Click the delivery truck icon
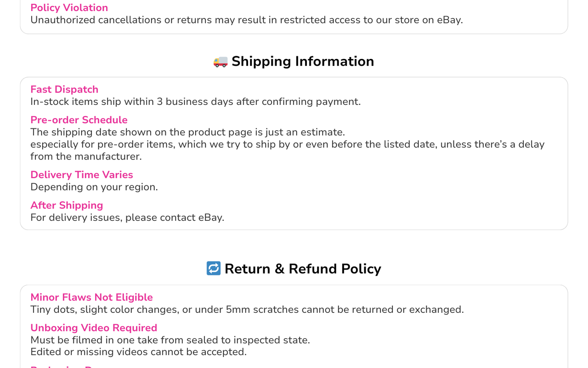The image size is (588, 368). click(220, 62)
